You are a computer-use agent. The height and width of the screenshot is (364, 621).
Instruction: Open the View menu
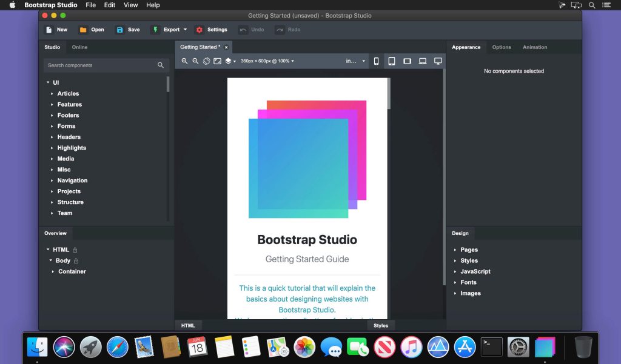click(x=130, y=5)
